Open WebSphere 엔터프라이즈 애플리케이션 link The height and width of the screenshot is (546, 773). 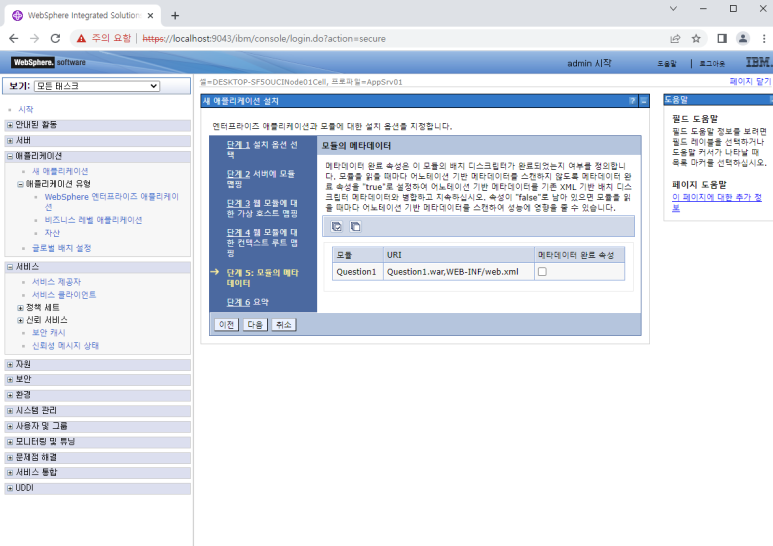click(x=112, y=202)
